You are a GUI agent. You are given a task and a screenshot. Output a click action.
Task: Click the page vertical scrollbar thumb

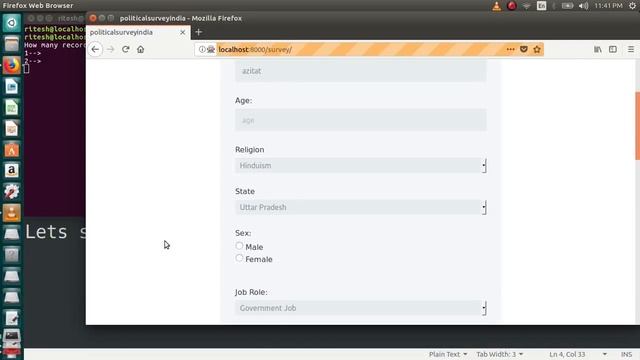[637, 126]
